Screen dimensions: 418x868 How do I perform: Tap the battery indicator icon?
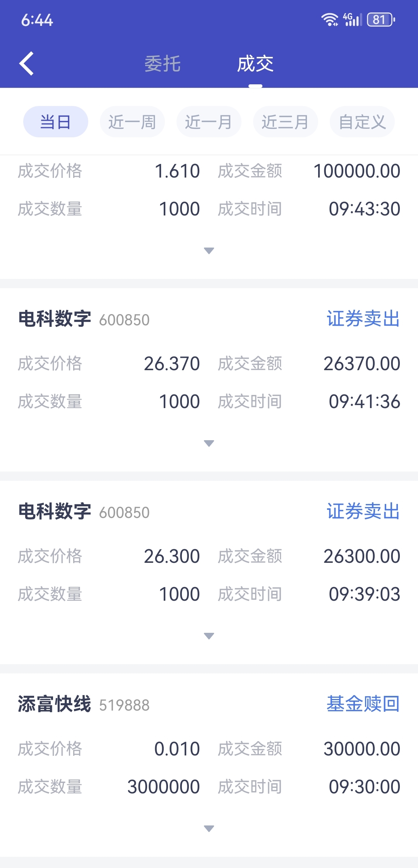pyautogui.click(x=381, y=19)
